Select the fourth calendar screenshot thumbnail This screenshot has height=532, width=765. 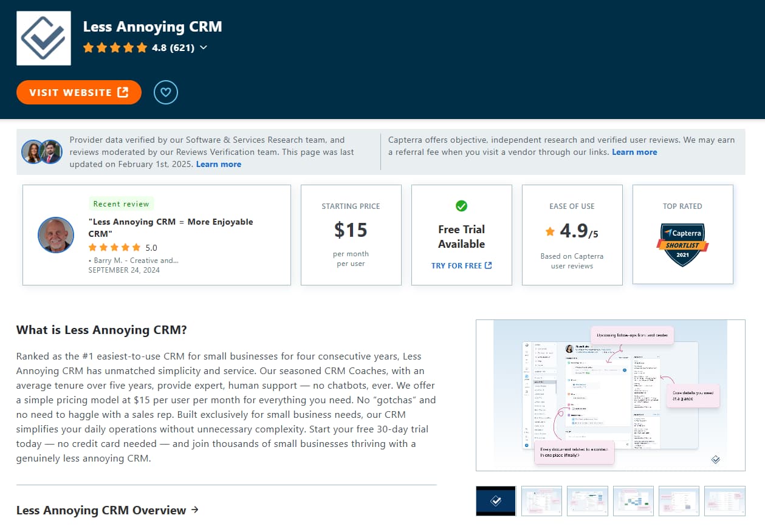[634, 501]
